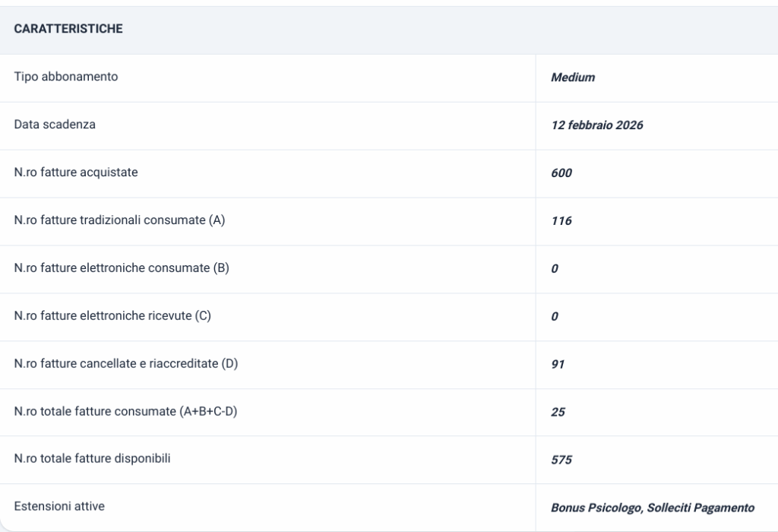Select 'N.ro fatture tradizionali consumate (A)' label

(119, 220)
